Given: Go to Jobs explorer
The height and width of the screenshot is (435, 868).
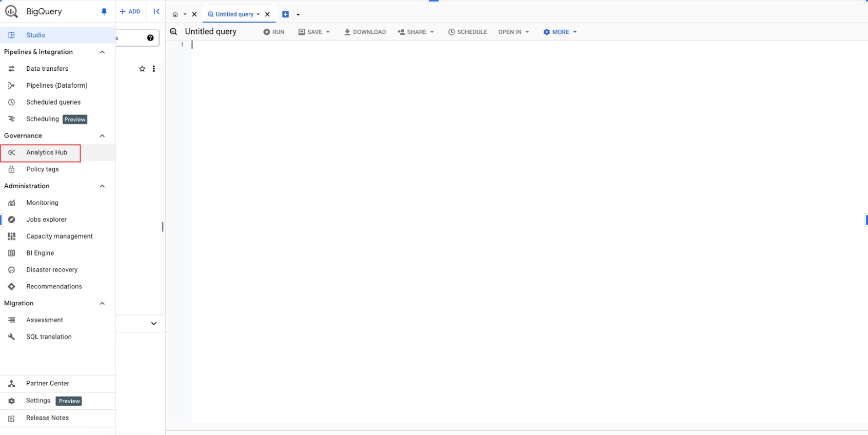Looking at the screenshot, I should pyautogui.click(x=46, y=220).
